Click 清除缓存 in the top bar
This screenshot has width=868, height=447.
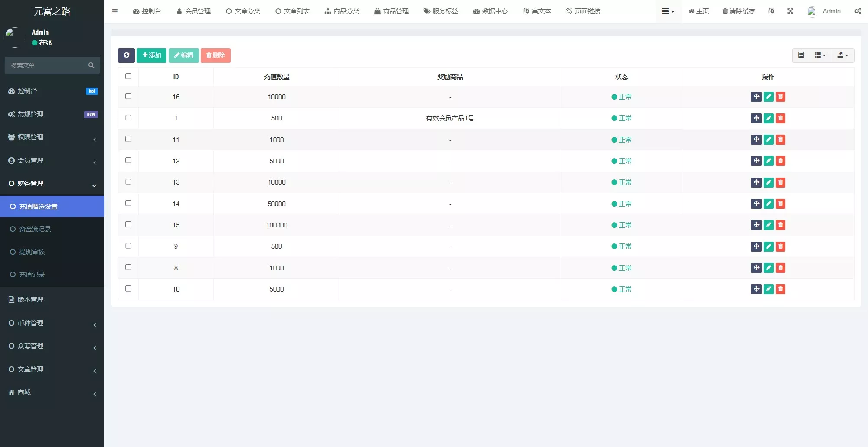pos(738,11)
